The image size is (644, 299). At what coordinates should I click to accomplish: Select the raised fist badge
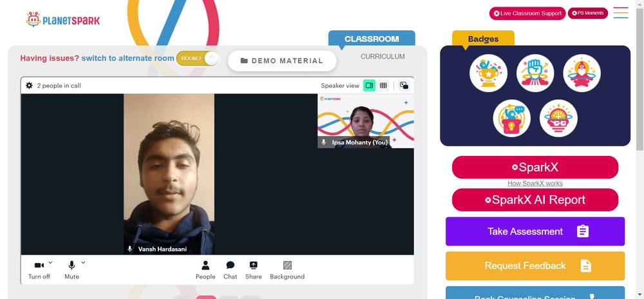coord(535,73)
